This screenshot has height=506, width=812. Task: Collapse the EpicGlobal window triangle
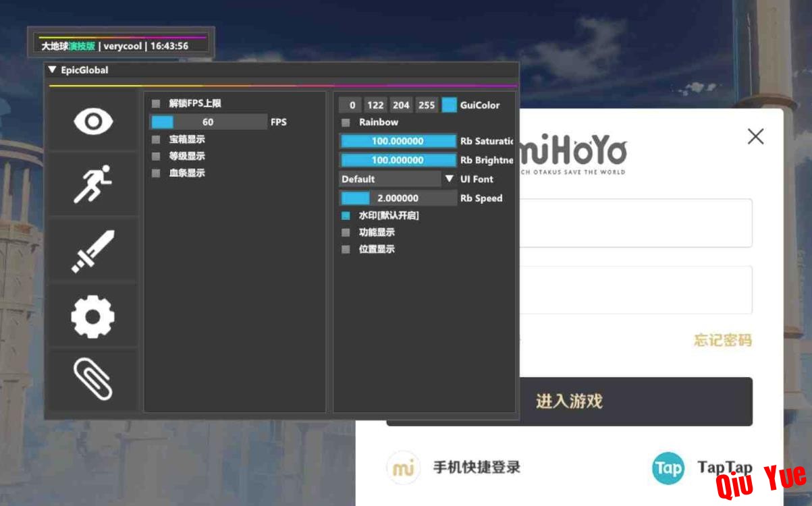pos(52,69)
